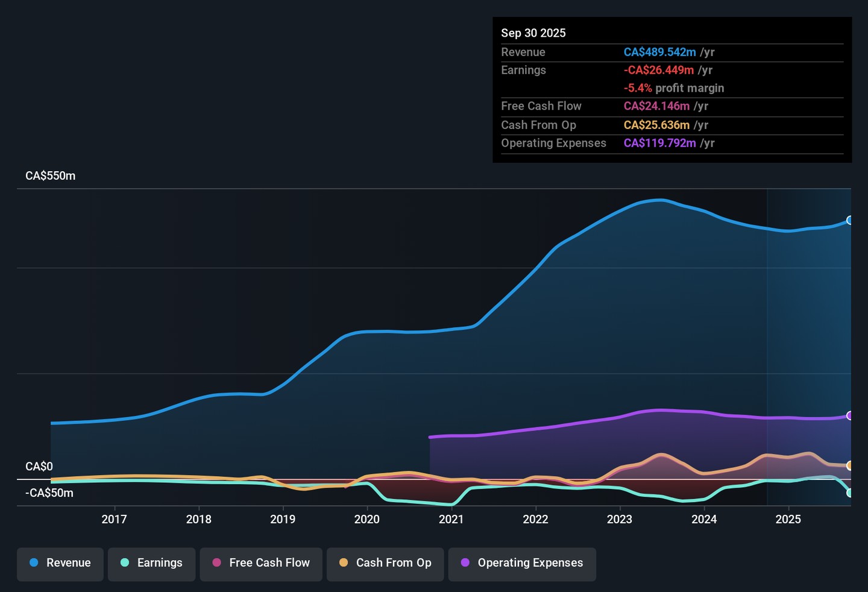Click the -CA$26.449m earnings value

(659, 71)
